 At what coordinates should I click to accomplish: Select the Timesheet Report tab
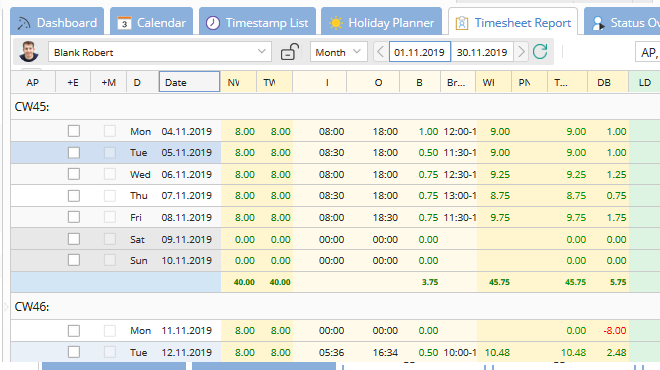[513, 22]
